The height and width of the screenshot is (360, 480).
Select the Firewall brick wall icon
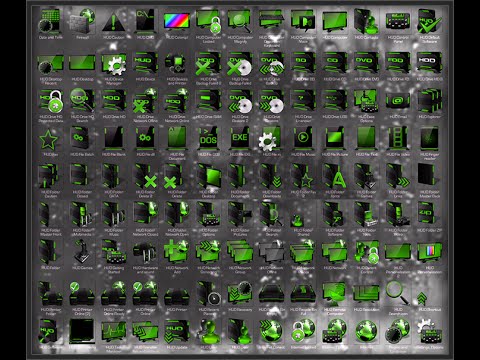82,21
